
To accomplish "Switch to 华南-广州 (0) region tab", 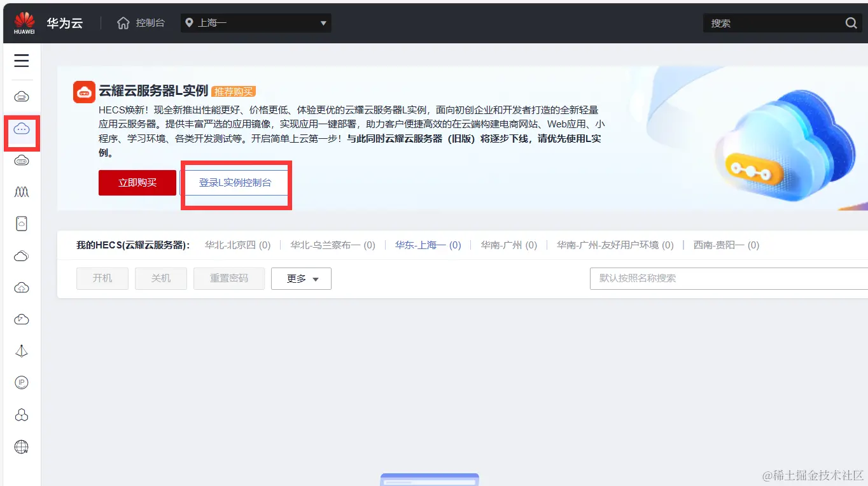I will point(509,245).
